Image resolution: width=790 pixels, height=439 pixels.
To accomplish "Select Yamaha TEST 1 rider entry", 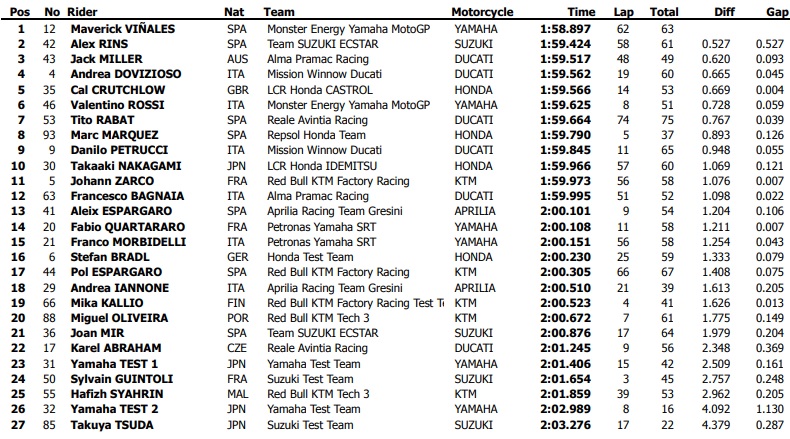I will pos(114,364).
